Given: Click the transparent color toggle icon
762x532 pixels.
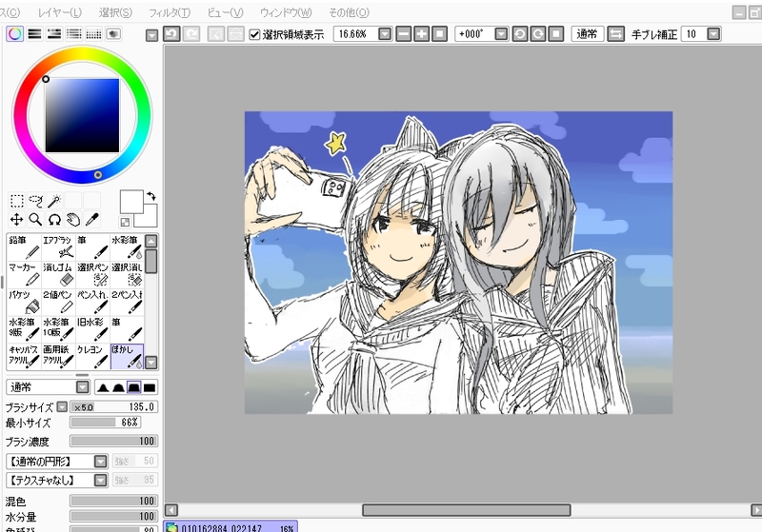Looking at the screenshot, I should [125, 223].
